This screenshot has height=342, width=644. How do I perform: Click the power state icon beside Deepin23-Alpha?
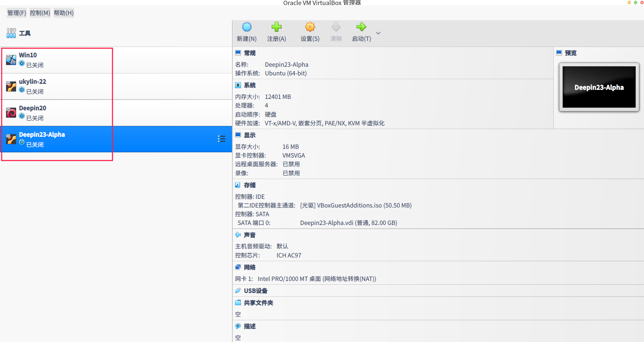tap(21, 142)
